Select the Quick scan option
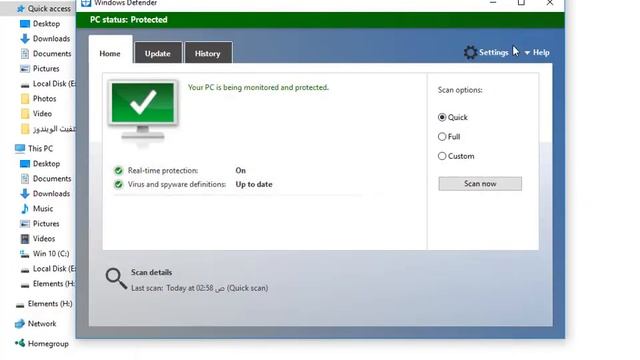640x360 pixels. click(442, 118)
